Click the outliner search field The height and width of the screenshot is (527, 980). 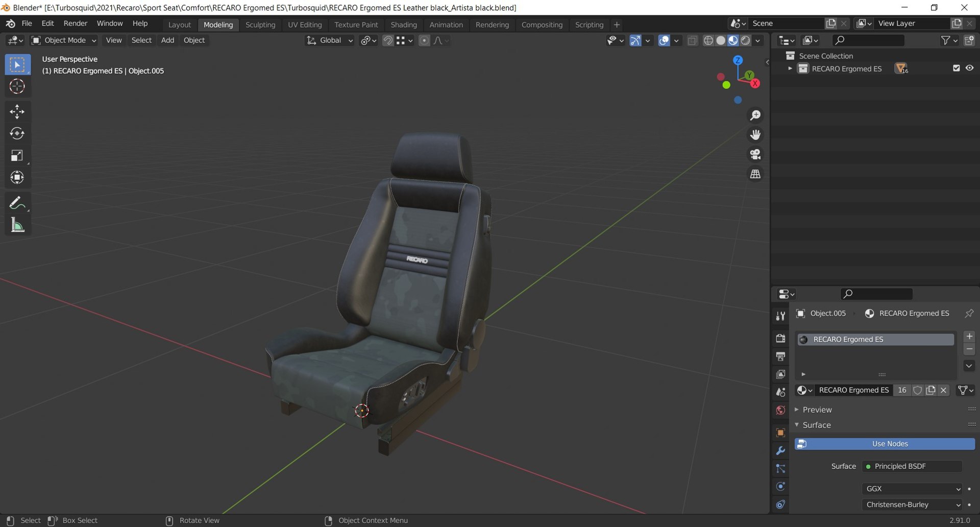coord(868,40)
